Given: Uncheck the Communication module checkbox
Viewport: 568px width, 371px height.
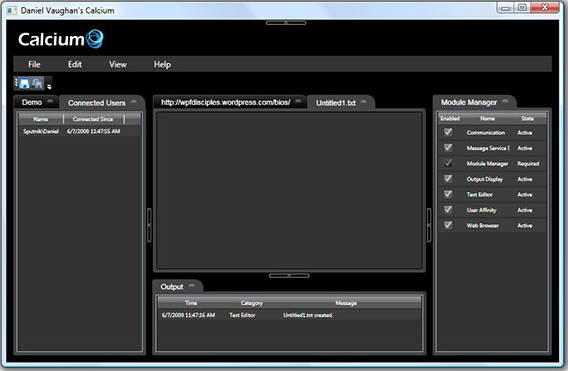Looking at the screenshot, I should click(448, 132).
